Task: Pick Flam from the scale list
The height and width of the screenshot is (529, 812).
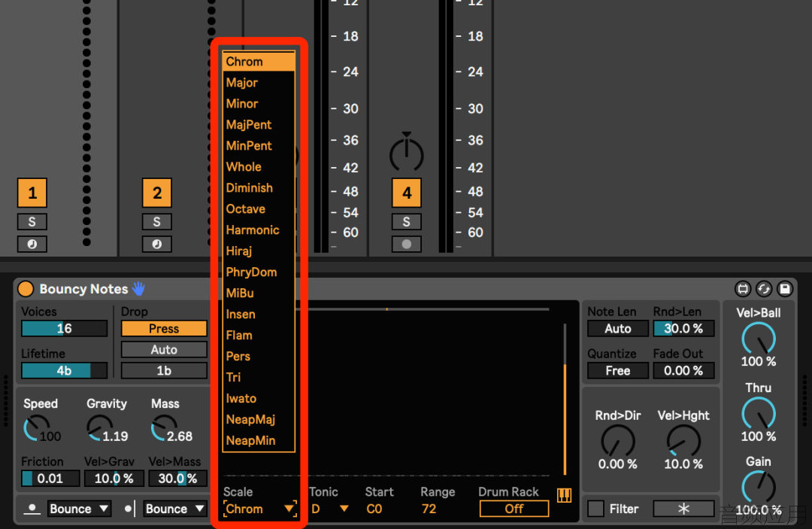Action: pyautogui.click(x=259, y=336)
